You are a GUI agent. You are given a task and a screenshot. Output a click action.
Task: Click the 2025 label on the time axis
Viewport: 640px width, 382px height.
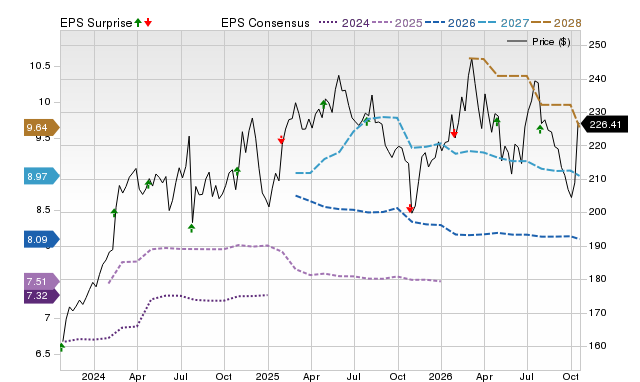point(268,376)
